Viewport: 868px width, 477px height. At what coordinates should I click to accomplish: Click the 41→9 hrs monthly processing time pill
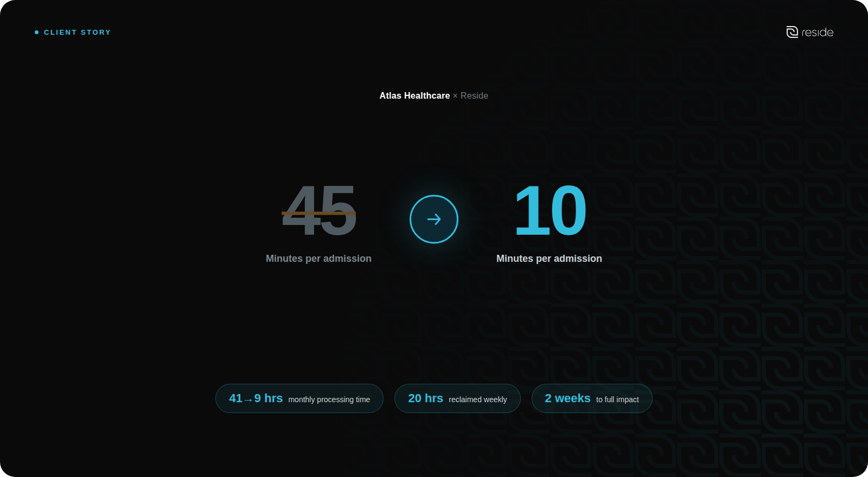tap(299, 398)
